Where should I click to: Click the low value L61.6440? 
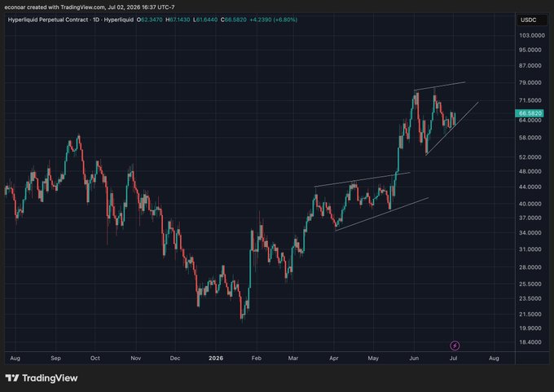tap(205, 20)
